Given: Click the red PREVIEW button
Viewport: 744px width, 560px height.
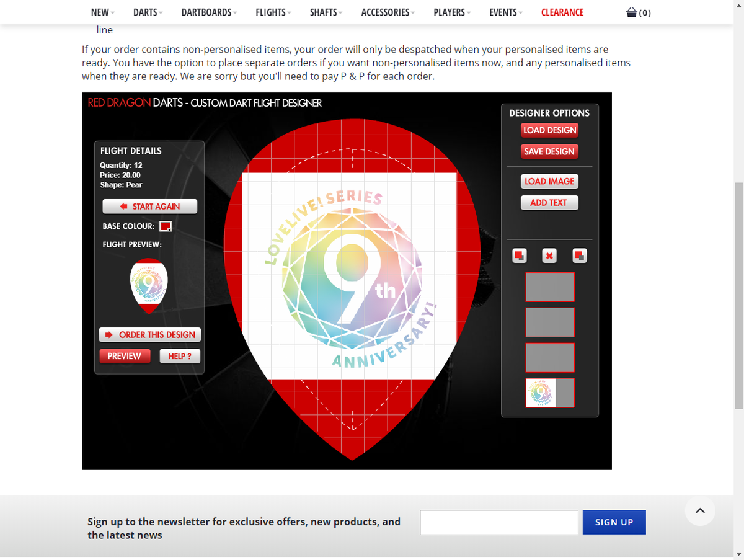Looking at the screenshot, I should pos(125,356).
